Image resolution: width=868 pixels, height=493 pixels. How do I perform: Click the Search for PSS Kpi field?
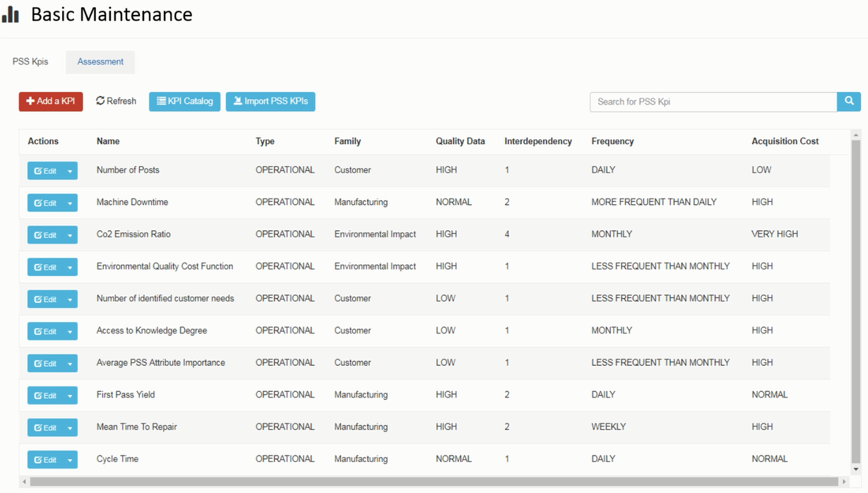(713, 102)
